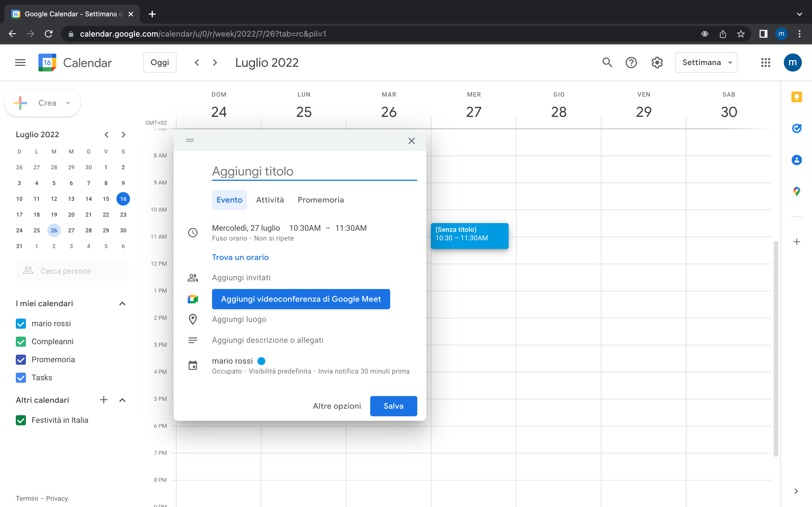
Task: Open Calendar settings gear
Action: [657, 62]
